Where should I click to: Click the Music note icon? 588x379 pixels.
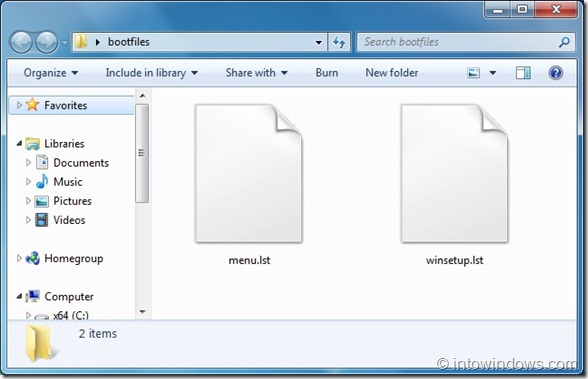[42, 181]
